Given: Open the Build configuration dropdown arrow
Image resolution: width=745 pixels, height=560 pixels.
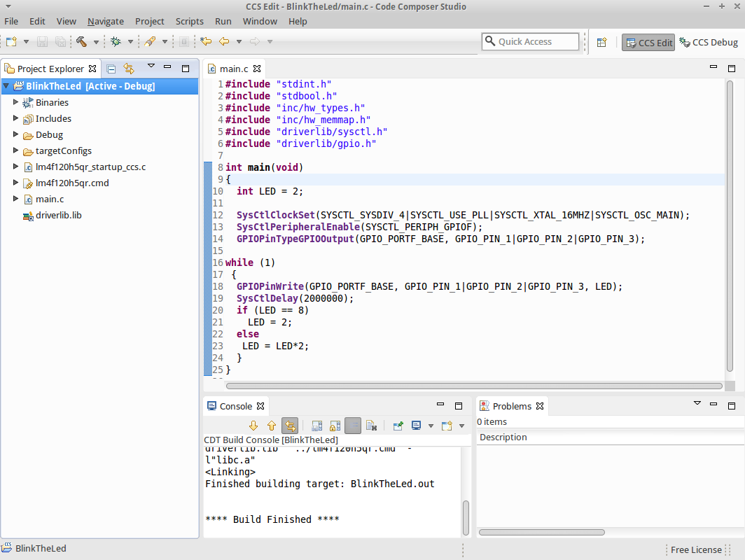Looking at the screenshot, I should 96,42.
